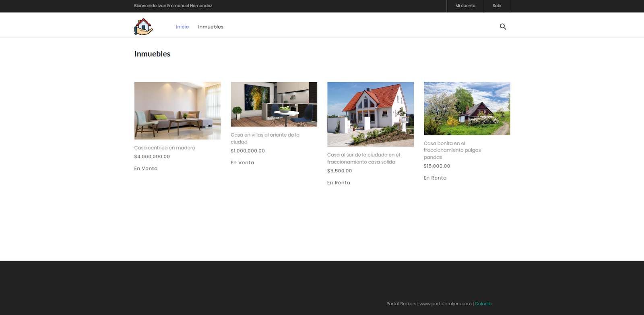
Task: Open the countryside cottage property photo
Action: pyautogui.click(x=467, y=108)
